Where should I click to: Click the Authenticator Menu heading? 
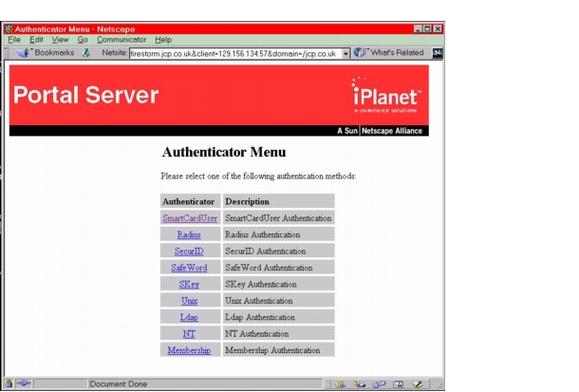[x=224, y=152]
